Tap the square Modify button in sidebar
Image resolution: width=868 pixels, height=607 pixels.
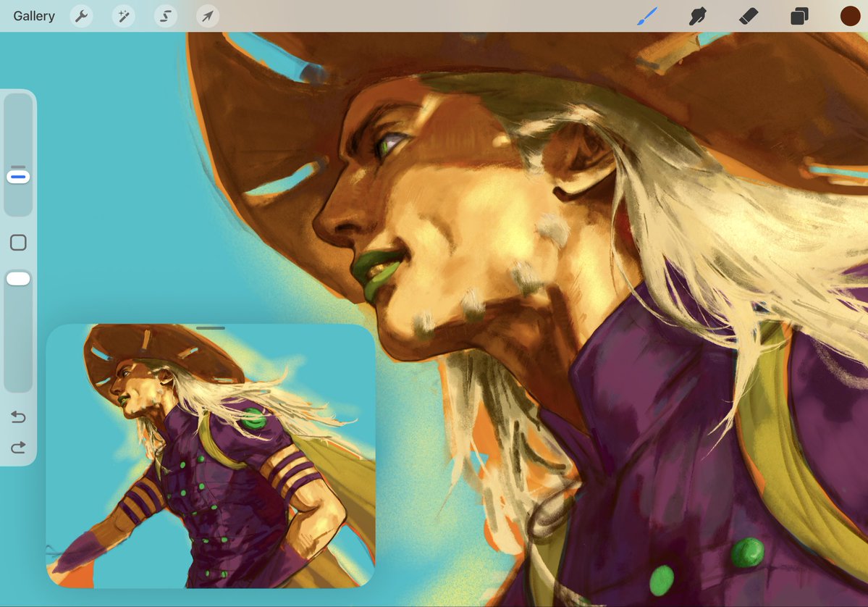point(18,243)
